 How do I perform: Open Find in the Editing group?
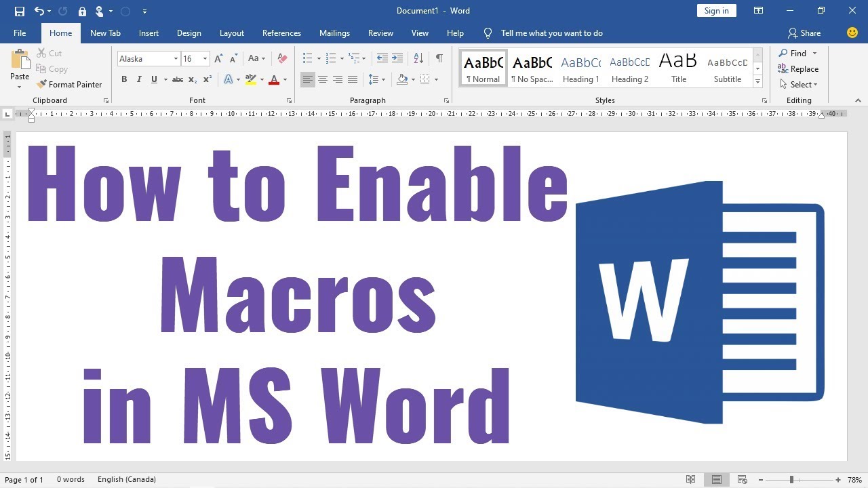tap(794, 53)
